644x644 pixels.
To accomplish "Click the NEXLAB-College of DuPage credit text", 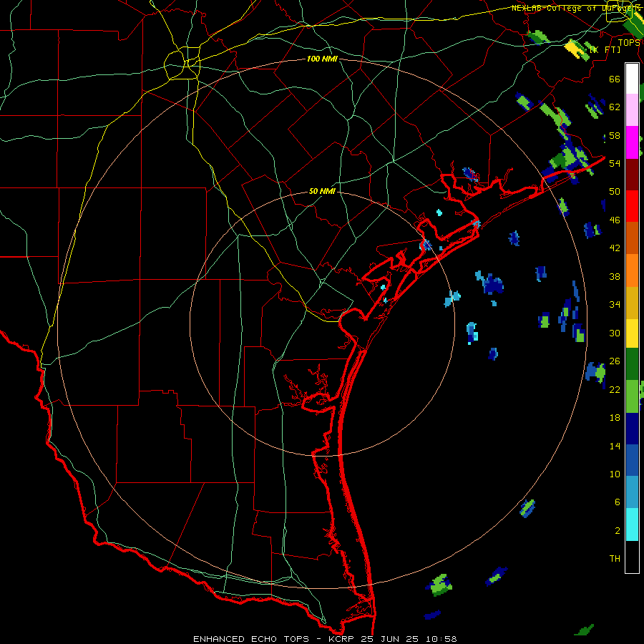I will click(x=575, y=8).
